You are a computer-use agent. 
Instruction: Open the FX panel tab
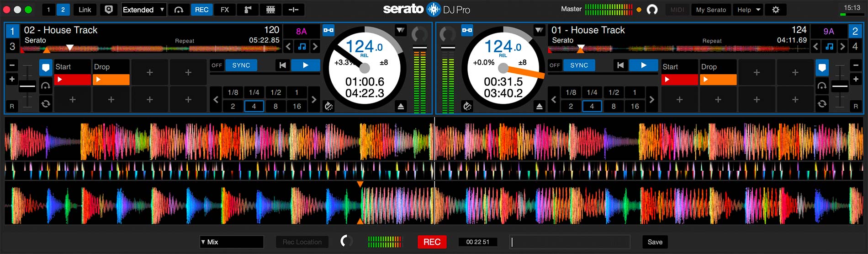[225, 10]
